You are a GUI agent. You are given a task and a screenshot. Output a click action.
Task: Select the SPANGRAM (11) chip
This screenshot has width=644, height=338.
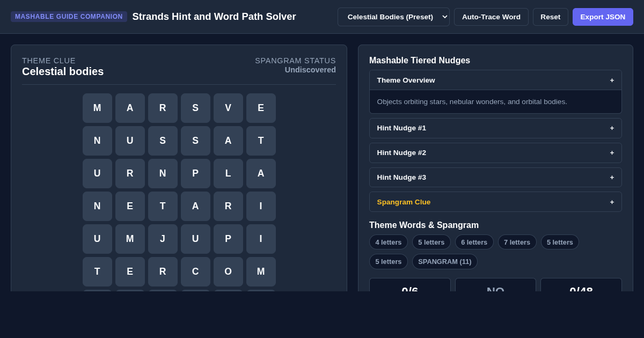coord(445,261)
